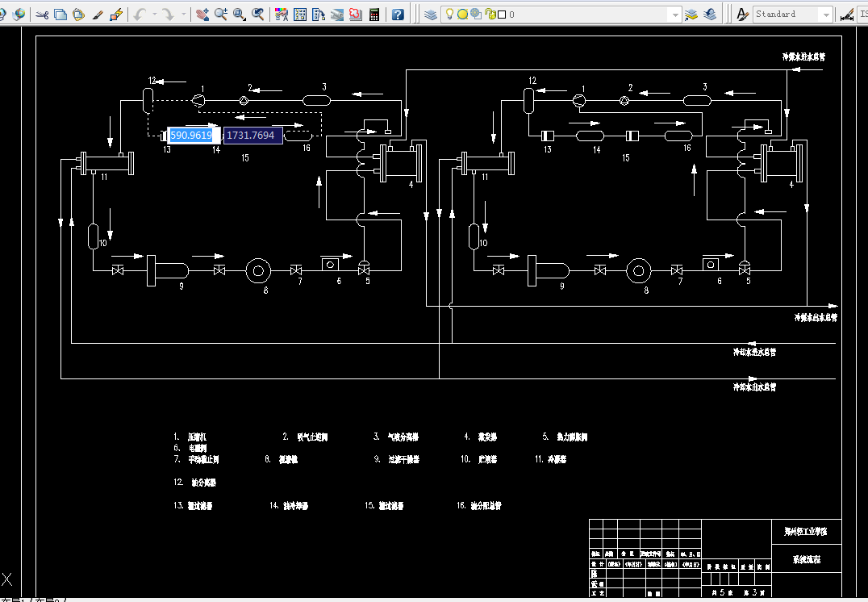Choose the Zoom Realtime magnifier icon
The height and width of the screenshot is (602, 868).
(x=221, y=15)
